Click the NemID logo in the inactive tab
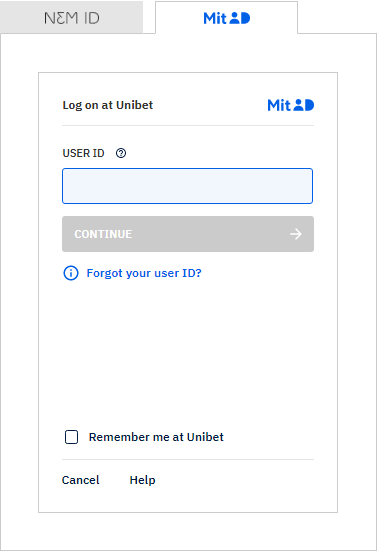Viewport: 377px width, 551px height. point(72,18)
